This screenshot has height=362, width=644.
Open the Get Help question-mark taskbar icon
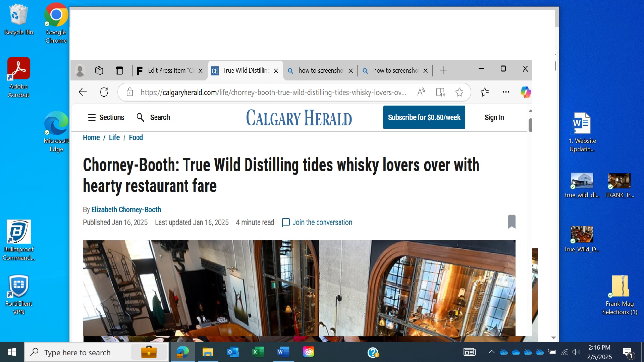pyautogui.click(x=373, y=352)
